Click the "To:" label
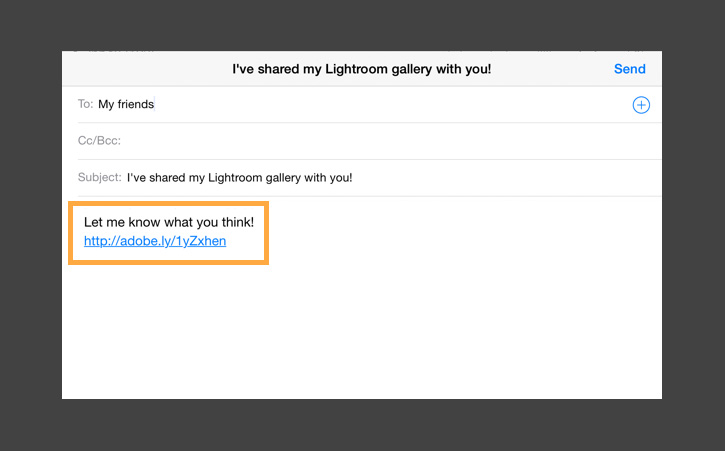 click(x=85, y=104)
